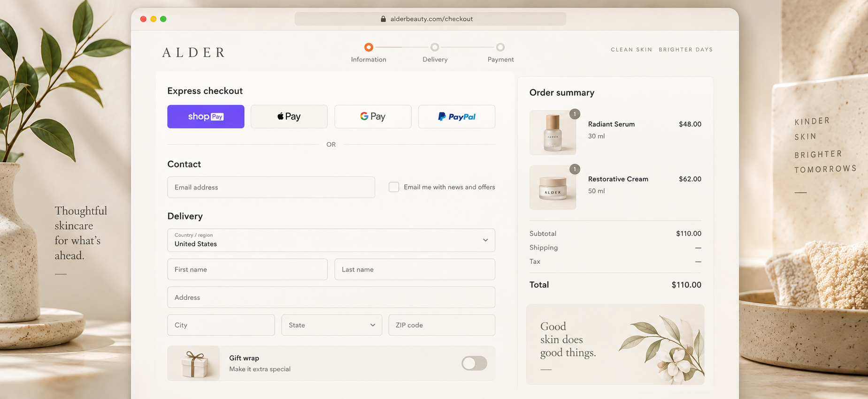Click the Shipping label in summary

coord(544,248)
